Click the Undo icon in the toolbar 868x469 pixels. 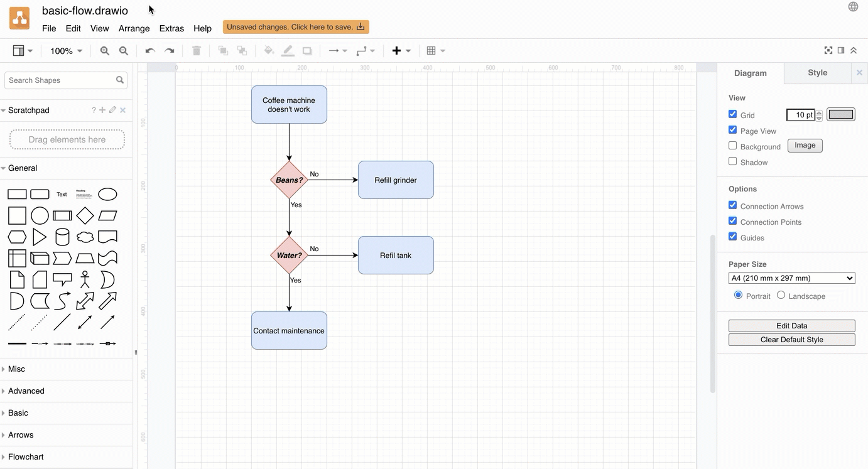[x=149, y=50]
